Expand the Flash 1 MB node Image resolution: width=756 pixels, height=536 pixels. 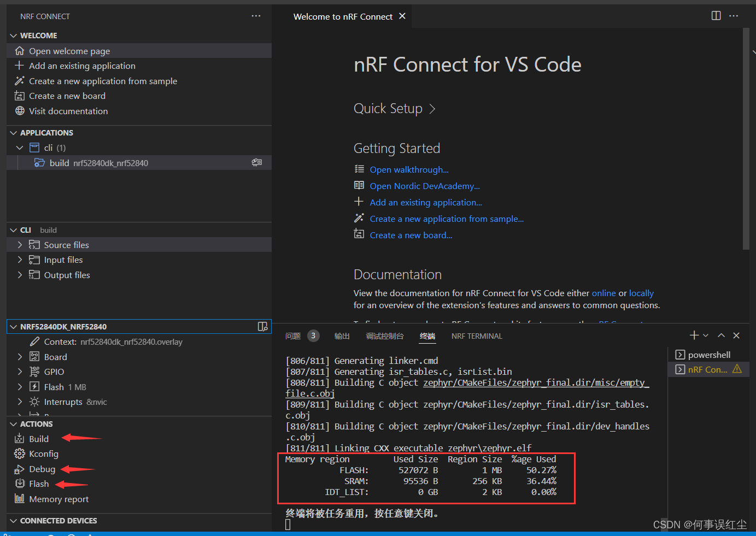pyautogui.click(x=20, y=387)
